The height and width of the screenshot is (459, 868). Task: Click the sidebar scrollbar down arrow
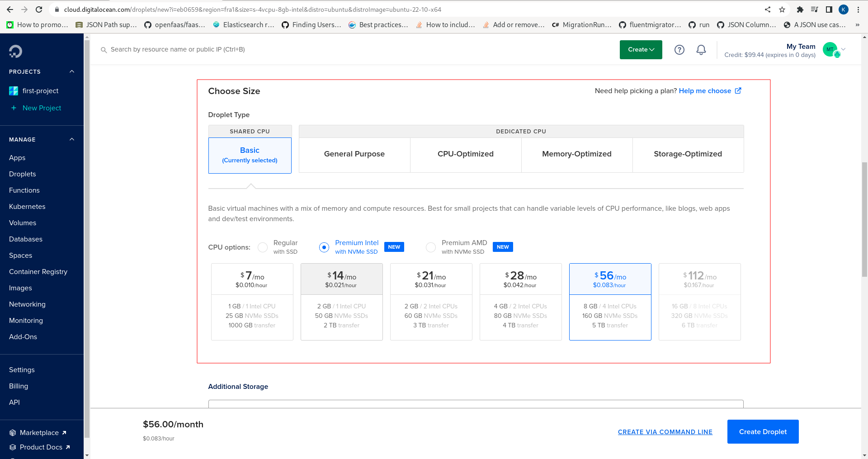[87, 455]
